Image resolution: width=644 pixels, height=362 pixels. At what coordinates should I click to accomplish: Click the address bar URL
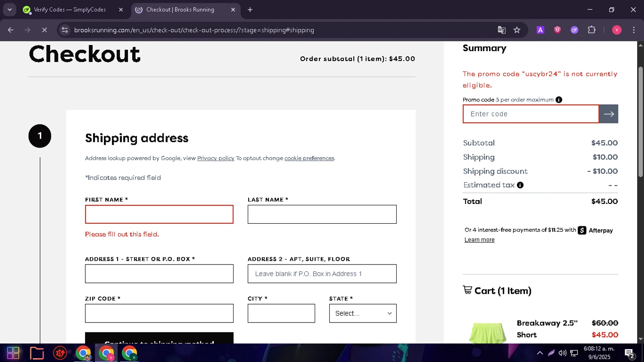pos(194,30)
